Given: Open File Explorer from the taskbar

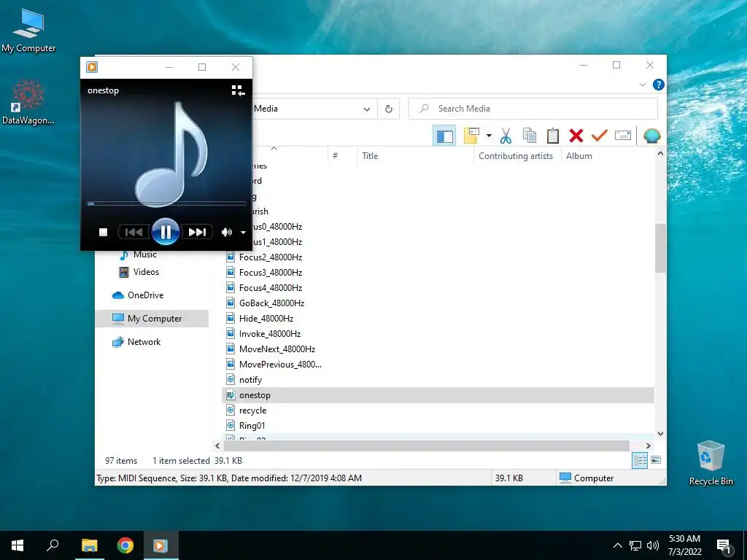Looking at the screenshot, I should pyautogui.click(x=89, y=545).
